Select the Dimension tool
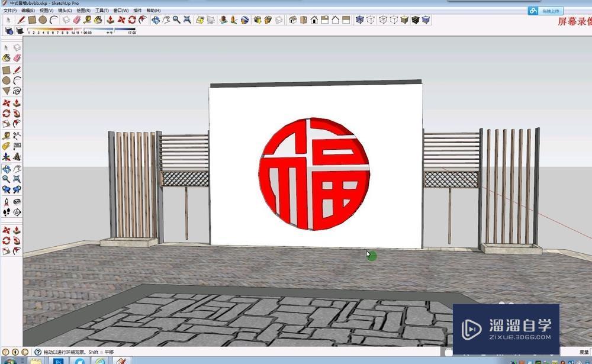The width and height of the screenshot is (592, 364). point(17,136)
